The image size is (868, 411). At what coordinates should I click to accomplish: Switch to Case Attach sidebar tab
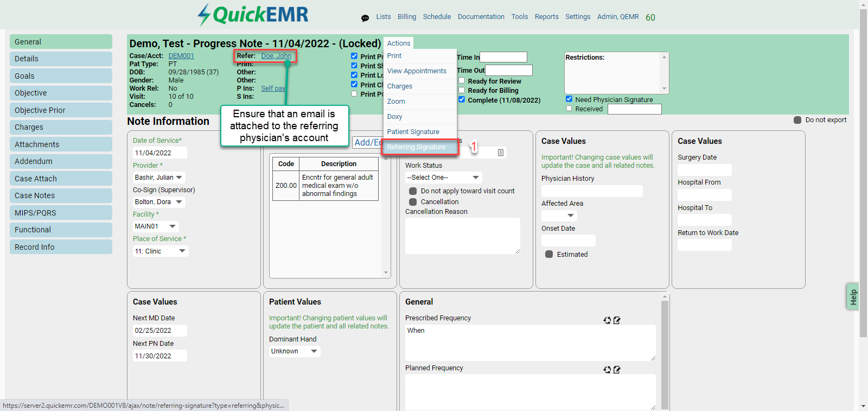click(x=61, y=179)
